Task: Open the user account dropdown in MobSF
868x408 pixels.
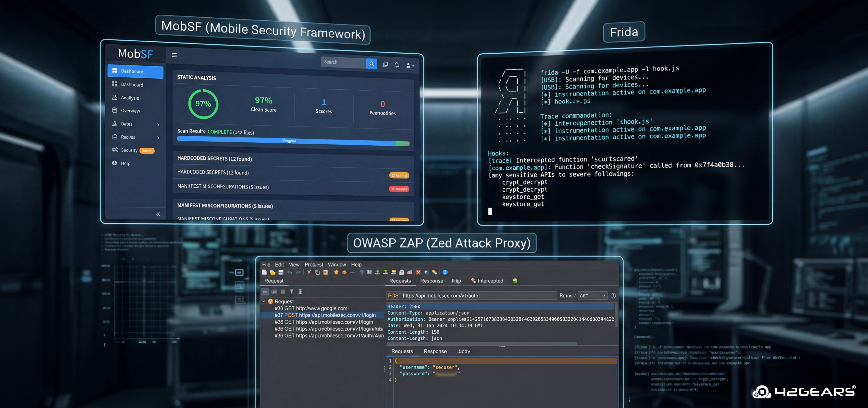Action: (410, 65)
